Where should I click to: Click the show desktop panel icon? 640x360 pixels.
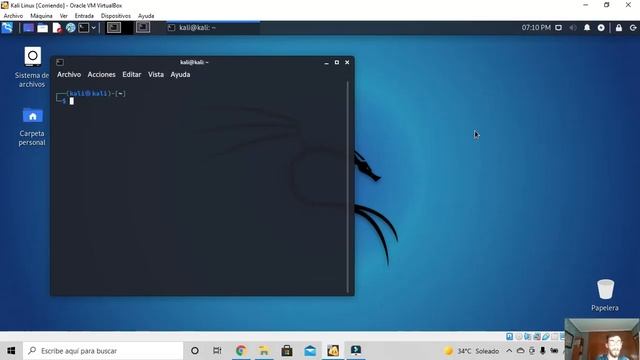pos(28,28)
